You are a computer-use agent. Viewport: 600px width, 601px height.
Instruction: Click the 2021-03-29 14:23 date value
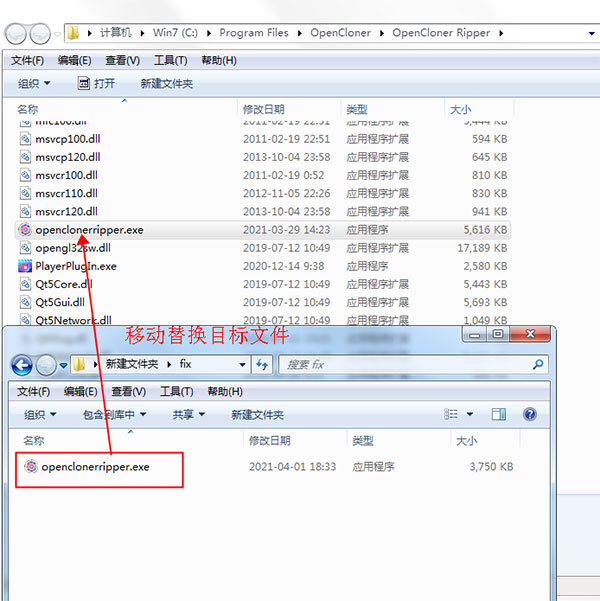tap(286, 230)
